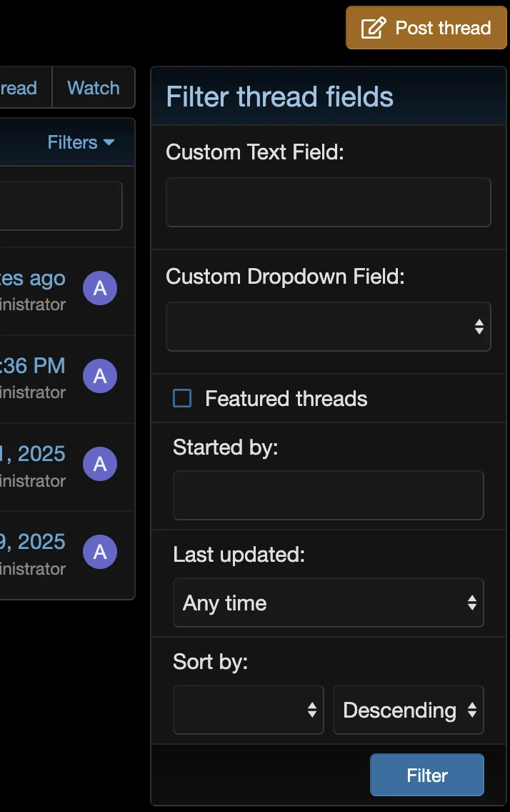Expand the Filters dropdown menu
The height and width of the screenshot is (812, 510).
point(81,142)
